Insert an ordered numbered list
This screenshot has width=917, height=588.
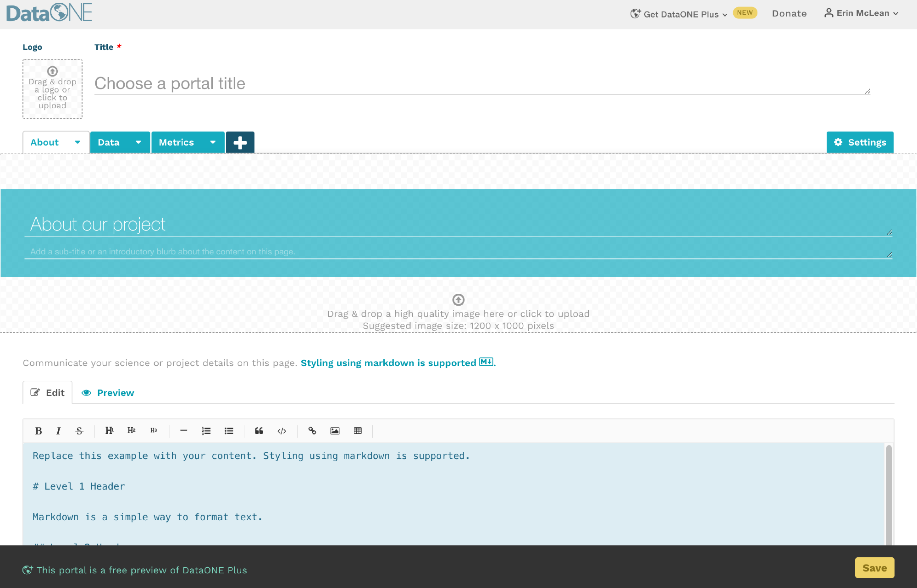(206, 431)
